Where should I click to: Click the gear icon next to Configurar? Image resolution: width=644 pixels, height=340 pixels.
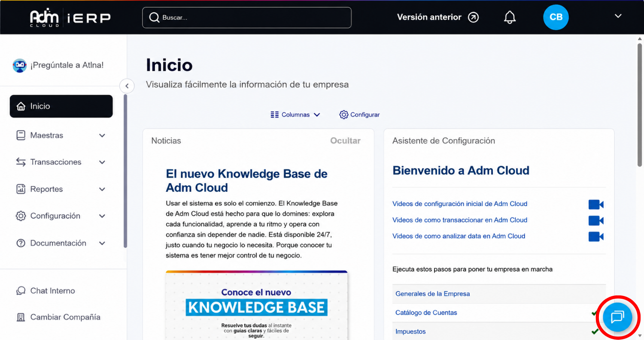(343, 114)
